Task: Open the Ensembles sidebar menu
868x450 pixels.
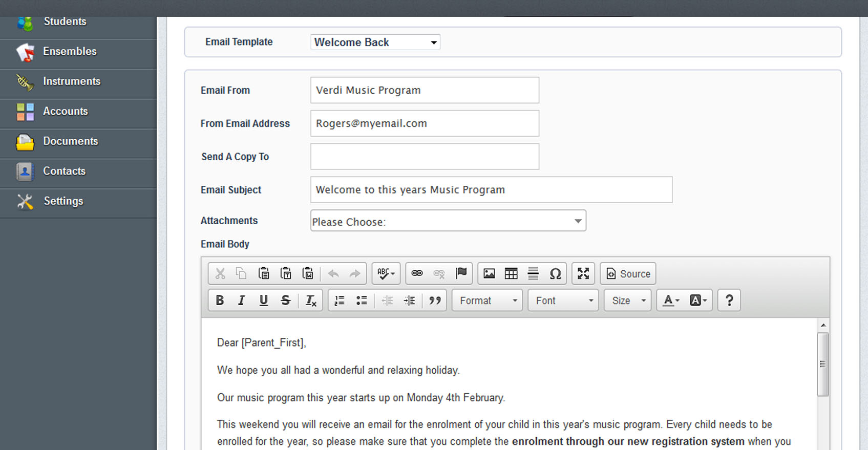Action: point(70,52)
